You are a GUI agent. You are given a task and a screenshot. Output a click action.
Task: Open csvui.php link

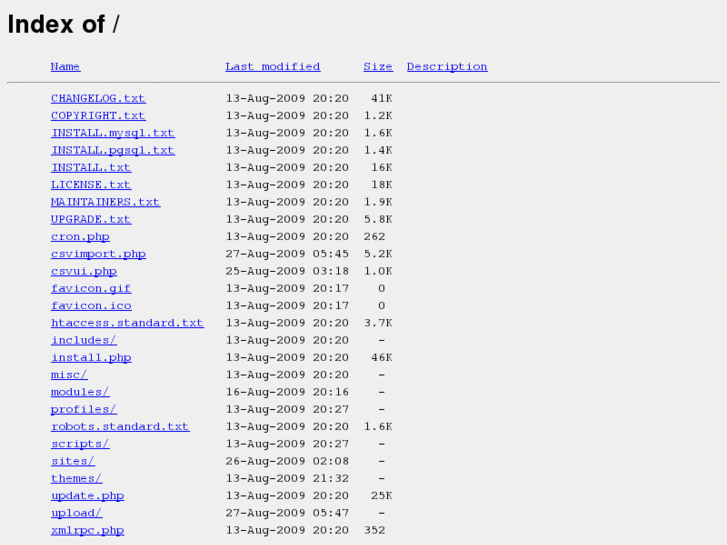tap(84, 271)
